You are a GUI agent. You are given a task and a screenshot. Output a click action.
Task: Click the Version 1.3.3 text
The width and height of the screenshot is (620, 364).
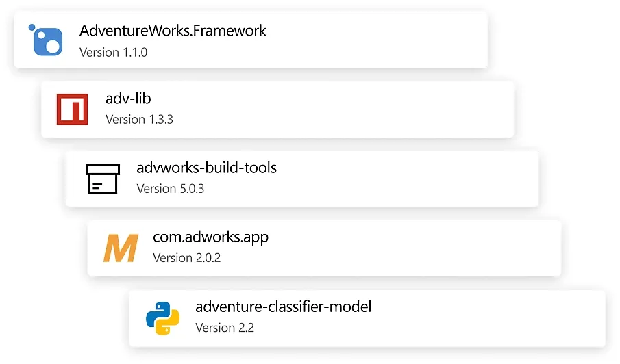[139, 120]
